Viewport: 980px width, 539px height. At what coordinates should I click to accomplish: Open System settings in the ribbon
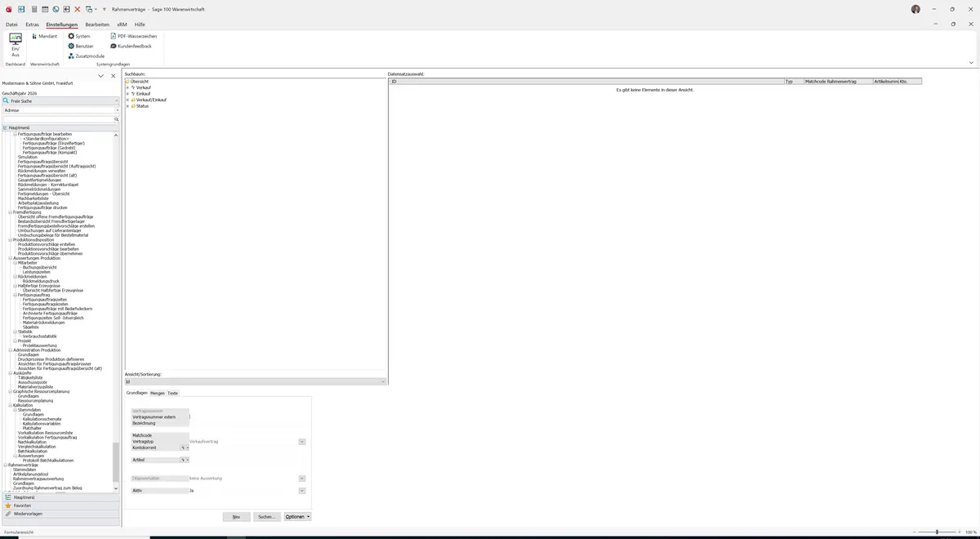(x=79, y=37)
